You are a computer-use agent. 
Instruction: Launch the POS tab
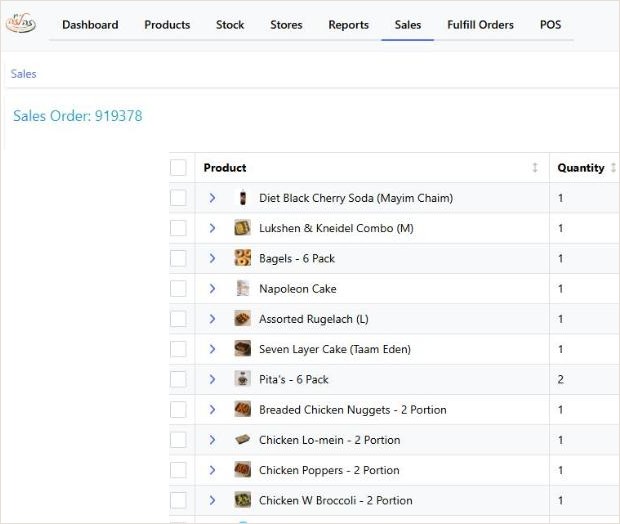[x=550, y=25]
